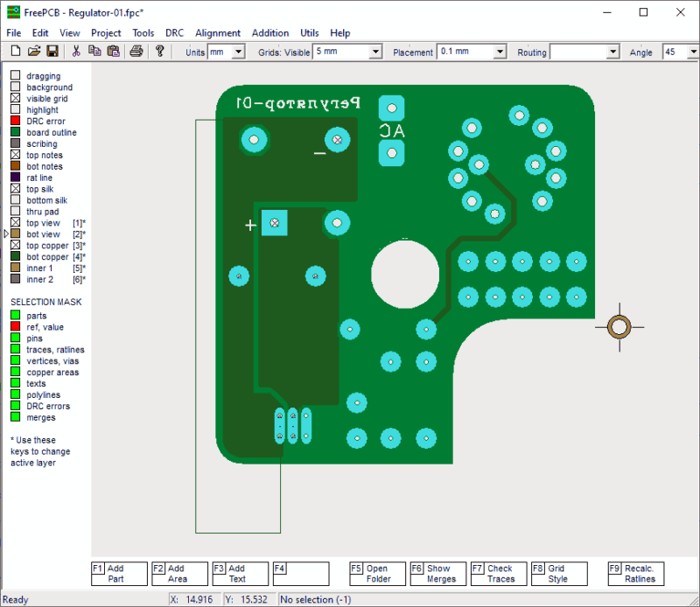
Task: Open help with the question mark icon
Action: click(x=159, y=52)
